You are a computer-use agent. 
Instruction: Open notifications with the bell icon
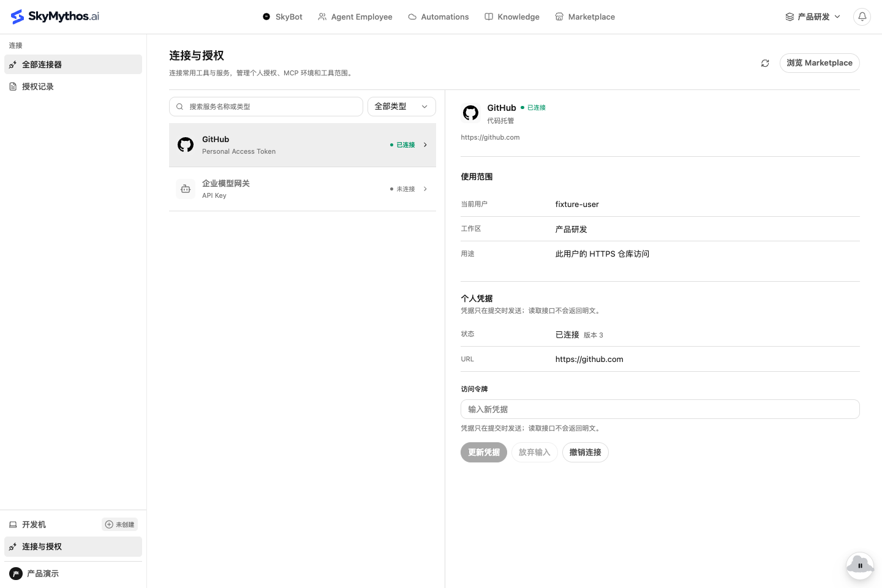point(862,17)
